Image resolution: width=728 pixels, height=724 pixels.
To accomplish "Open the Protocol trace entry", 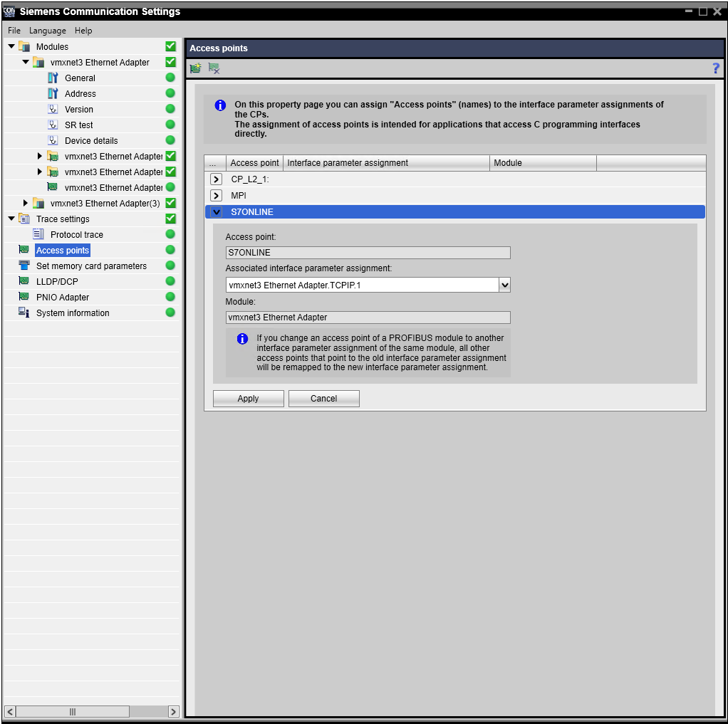I will 76,235.
